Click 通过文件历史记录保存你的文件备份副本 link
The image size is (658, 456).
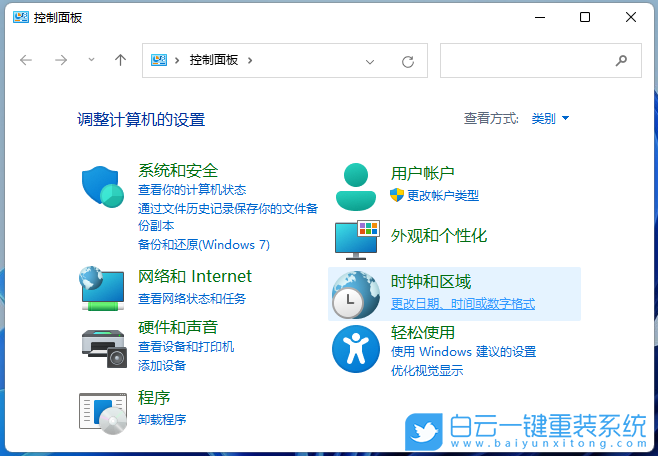click(x=228, y=217)
